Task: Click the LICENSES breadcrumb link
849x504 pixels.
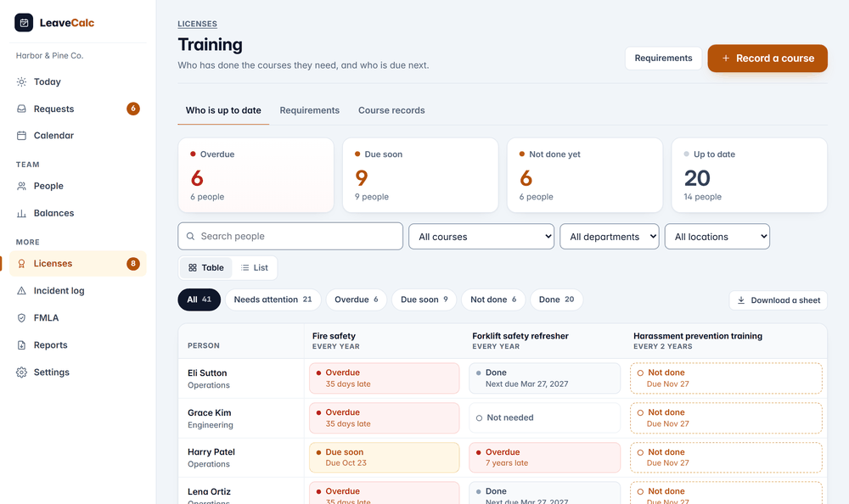Action: pos(198,24)
